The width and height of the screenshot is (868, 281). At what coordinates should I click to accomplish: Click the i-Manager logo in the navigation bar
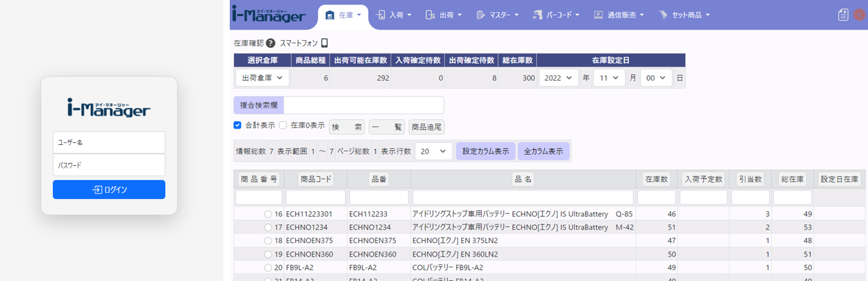pyautogui.click(x=269, y=14)
